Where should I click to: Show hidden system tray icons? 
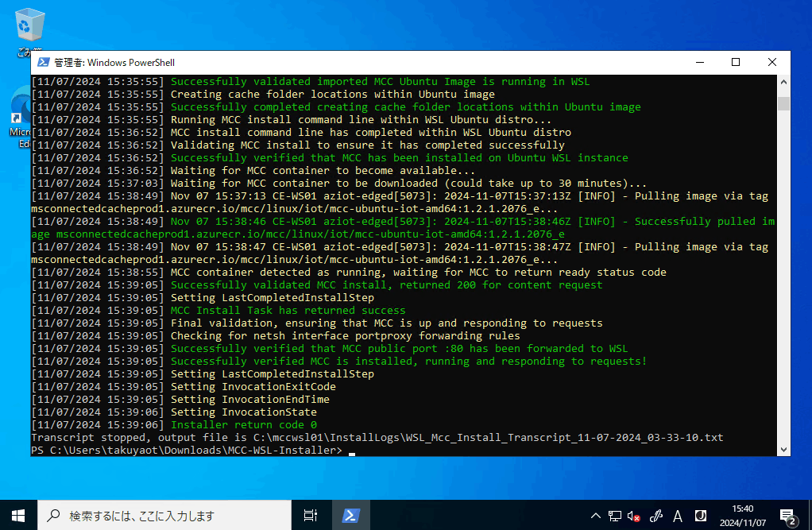coord(596,516)
